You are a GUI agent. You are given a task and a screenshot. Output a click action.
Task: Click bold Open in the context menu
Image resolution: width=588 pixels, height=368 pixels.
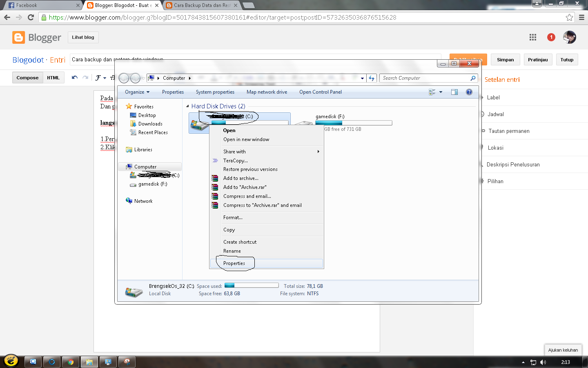click(229, 130)
